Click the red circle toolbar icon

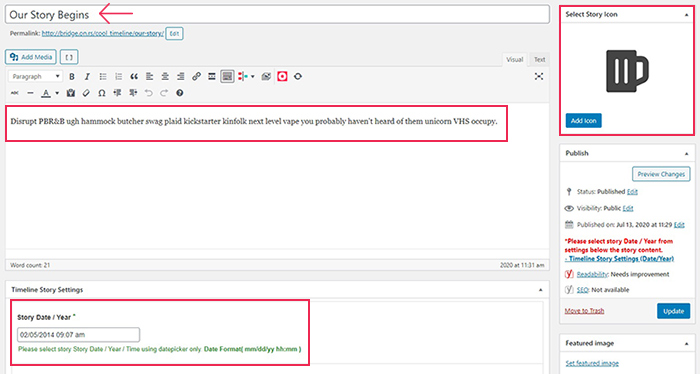pos(282,77)
